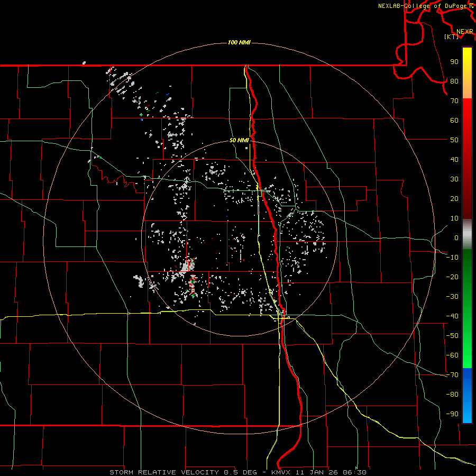
Task: Click the "-50" scale value
Action: tap(452, 336)
